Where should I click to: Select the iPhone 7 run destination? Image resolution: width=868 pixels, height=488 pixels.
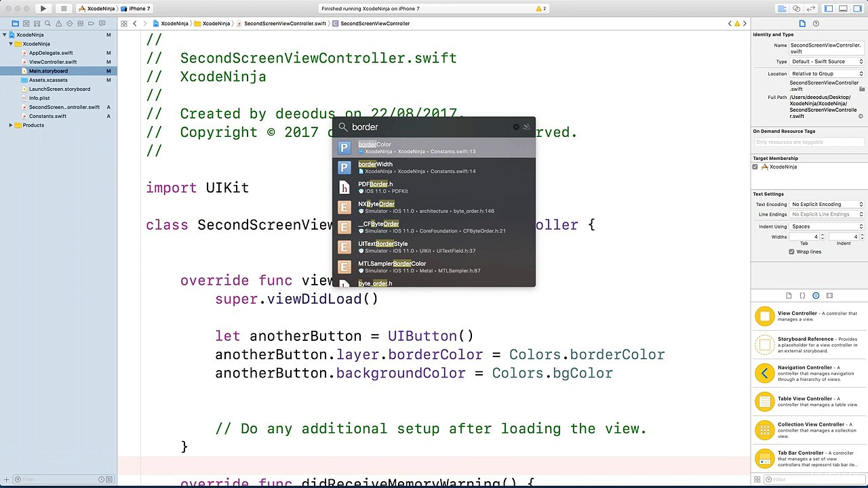[x=135, y=9]
